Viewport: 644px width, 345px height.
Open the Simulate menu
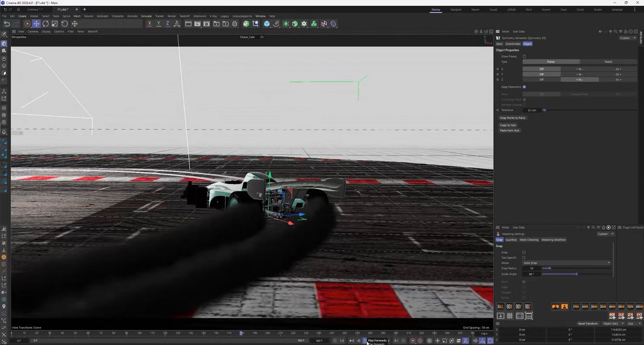pyautogui.click(x=146, y=16)
